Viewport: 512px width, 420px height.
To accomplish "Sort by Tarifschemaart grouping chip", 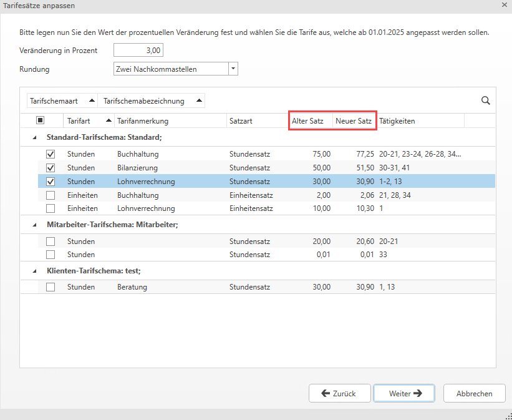I will pos(62,100).
